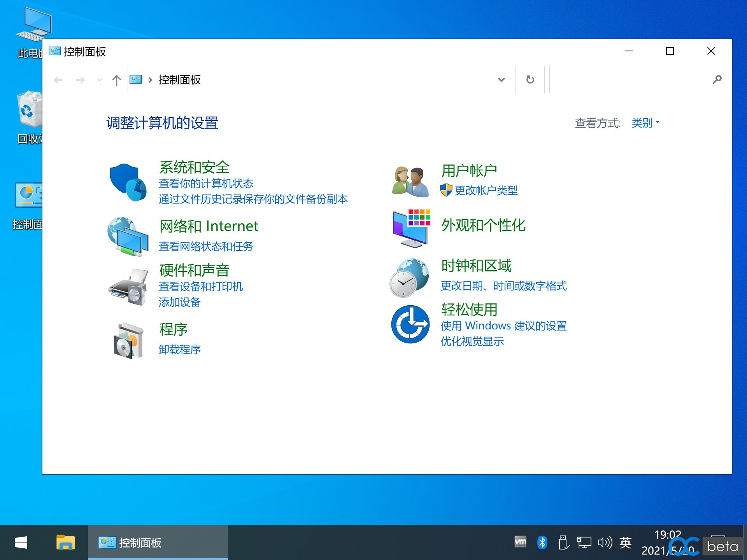Open the volume speaker tray icon
This screenshot has width=747, height=560.
click(x=605, y=542)
